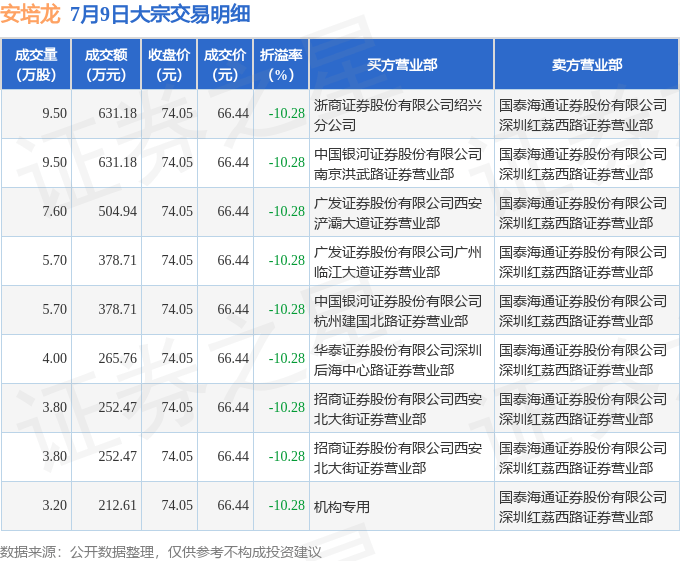Click 378.71 amount in 杭州建国北路 row

[118, 310]
